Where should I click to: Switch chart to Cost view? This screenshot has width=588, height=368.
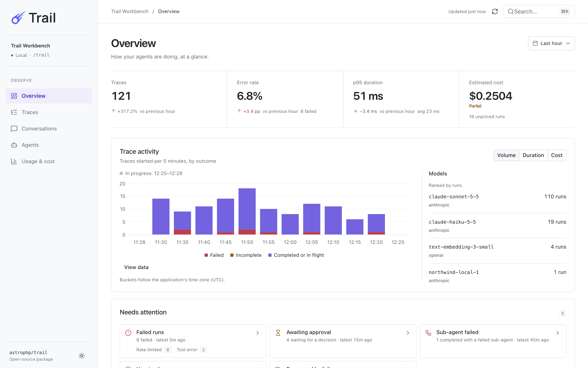(557, 155)
